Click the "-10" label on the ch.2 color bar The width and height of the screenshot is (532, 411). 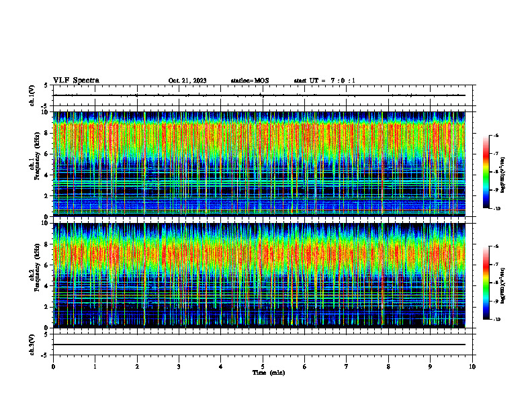[497, 320]
